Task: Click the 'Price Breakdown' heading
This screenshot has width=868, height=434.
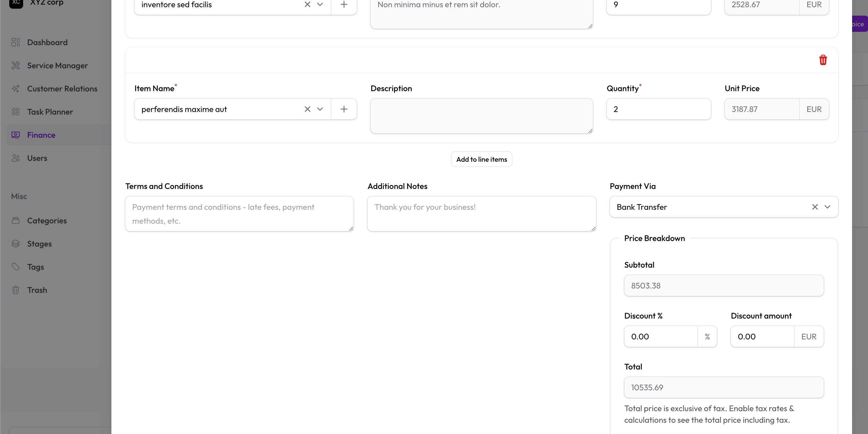Action: (x=654, y=238)
